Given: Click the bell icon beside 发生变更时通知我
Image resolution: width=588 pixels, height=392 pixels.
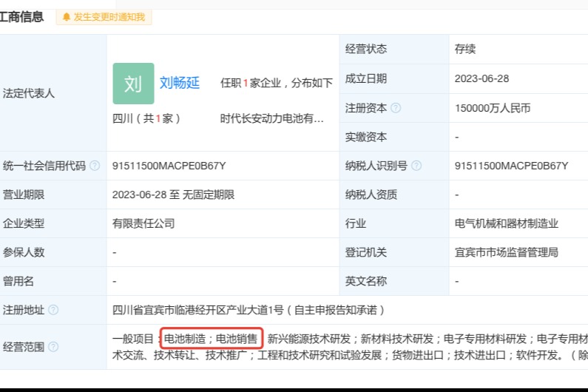Looking at the screenshot, I should point(67,16).
